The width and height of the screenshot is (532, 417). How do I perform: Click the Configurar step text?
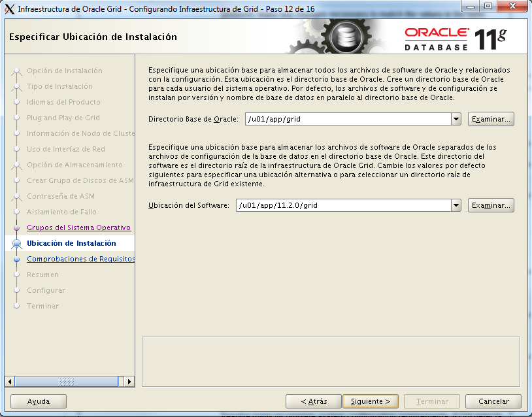click(x=46, y=290)
